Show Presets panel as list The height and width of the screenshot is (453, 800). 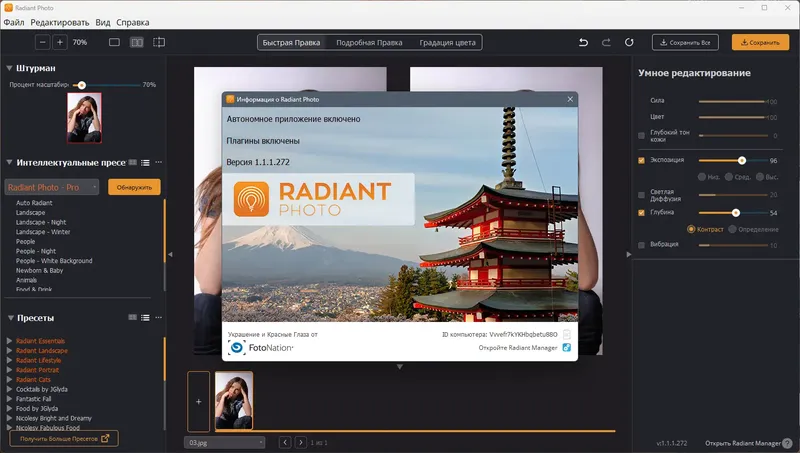coord(145,317)
